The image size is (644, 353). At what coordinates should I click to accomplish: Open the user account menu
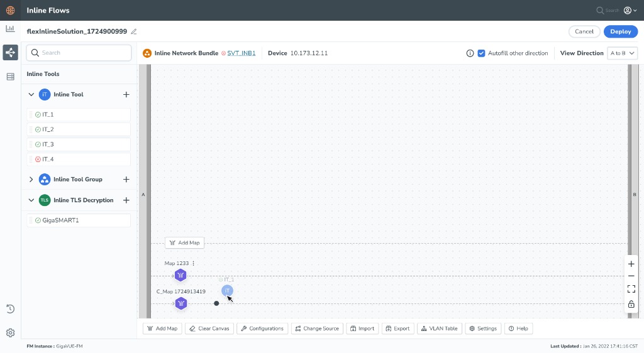coord(630,10)
